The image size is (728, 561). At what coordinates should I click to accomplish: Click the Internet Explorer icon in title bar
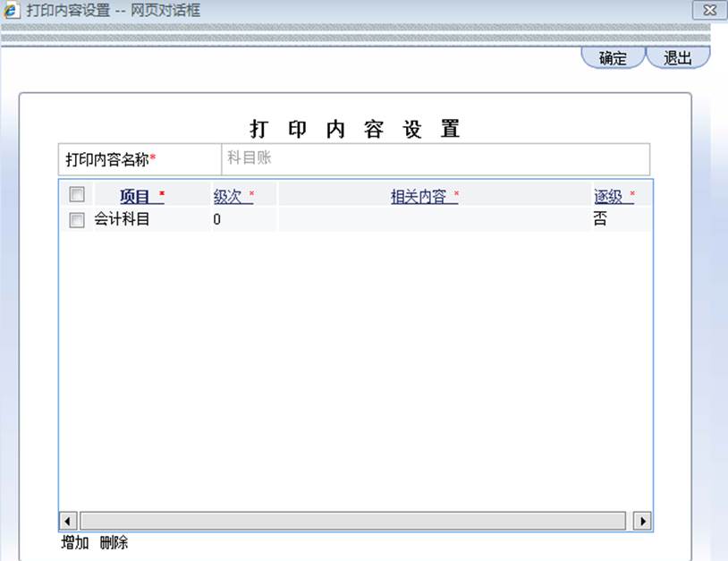coord(11,10)
